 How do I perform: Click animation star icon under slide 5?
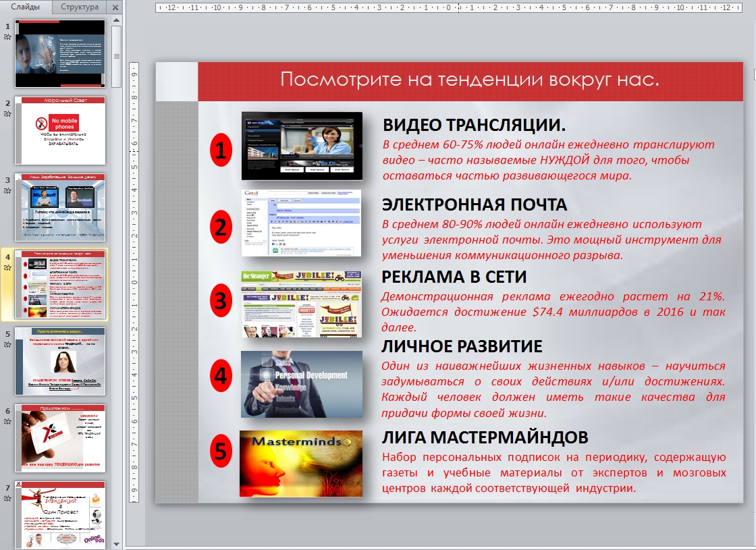point(7,345)
